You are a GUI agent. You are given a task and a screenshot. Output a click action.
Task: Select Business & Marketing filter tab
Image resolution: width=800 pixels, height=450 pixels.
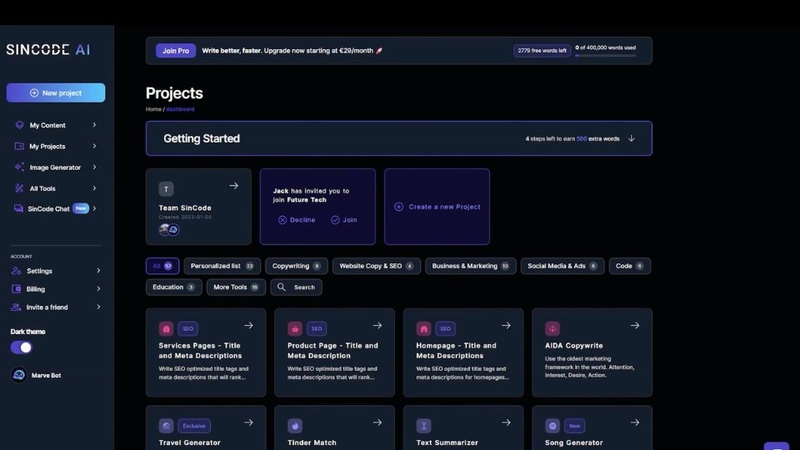470,266
